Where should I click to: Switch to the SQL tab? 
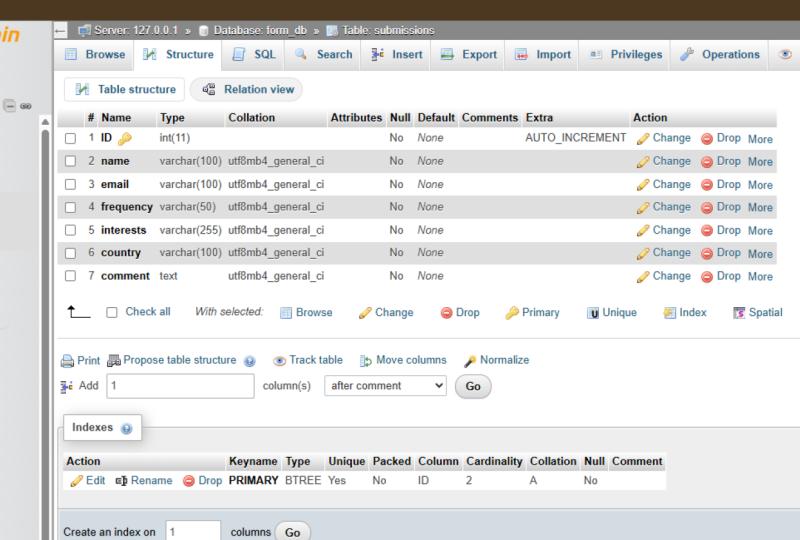pos(254,55)
